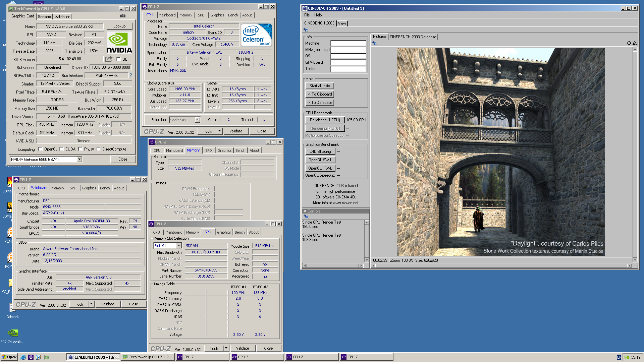
Task: Click the Start (Пуск) button
Action: [9, 357]
